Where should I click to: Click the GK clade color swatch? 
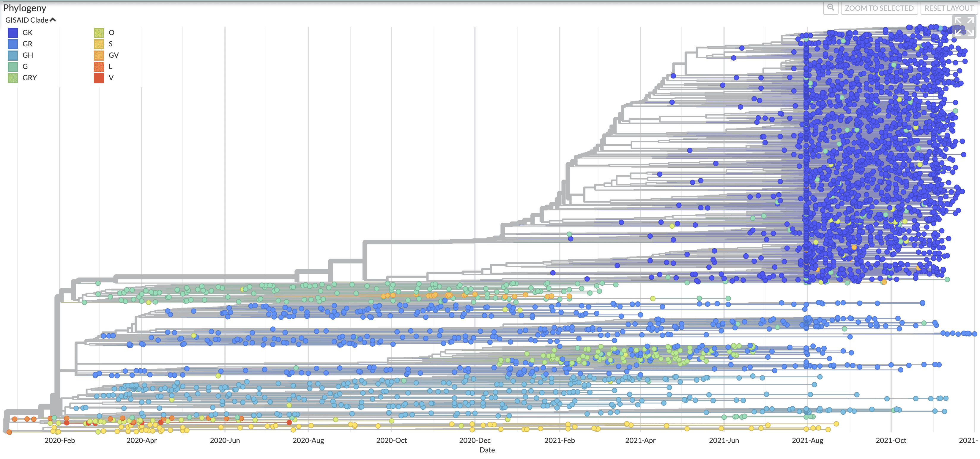12,33
